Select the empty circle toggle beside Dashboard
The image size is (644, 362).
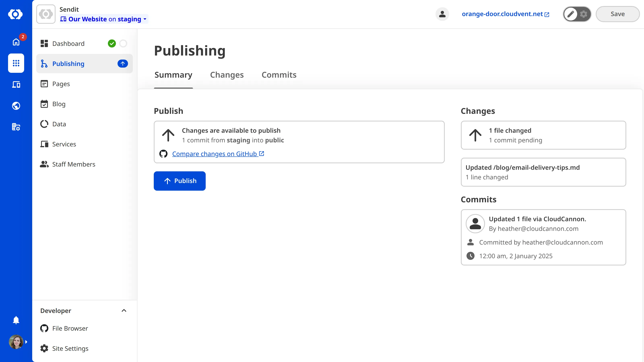click(123, 43)
